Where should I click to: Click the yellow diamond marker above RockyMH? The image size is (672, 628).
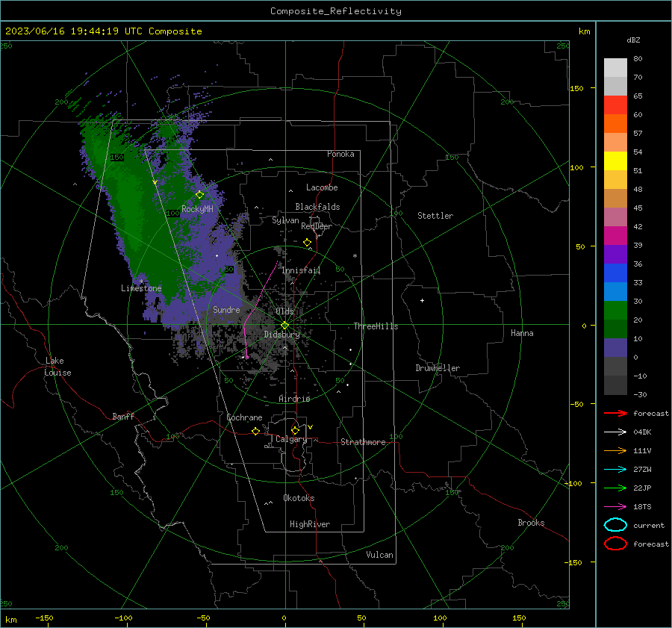click(x=199, y=195)
